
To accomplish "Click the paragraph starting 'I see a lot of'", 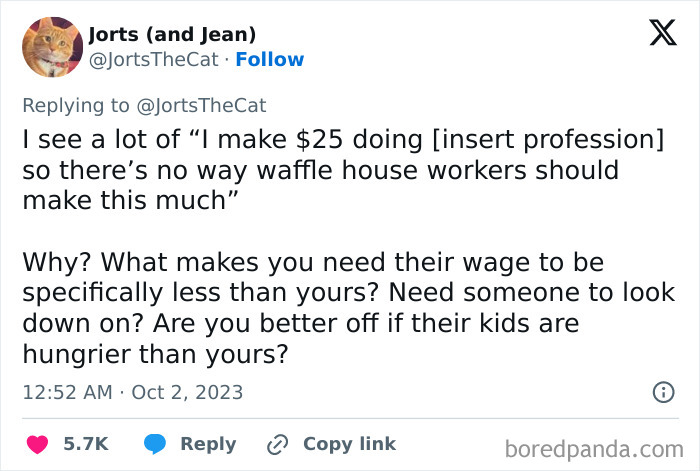I will coord(343,170).
